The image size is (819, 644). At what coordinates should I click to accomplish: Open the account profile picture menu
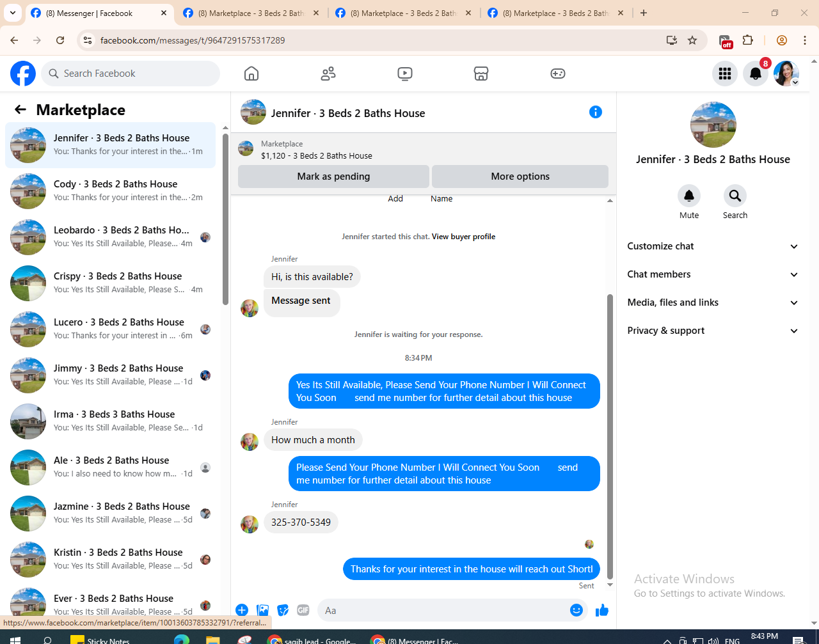[x=786, y=74]
